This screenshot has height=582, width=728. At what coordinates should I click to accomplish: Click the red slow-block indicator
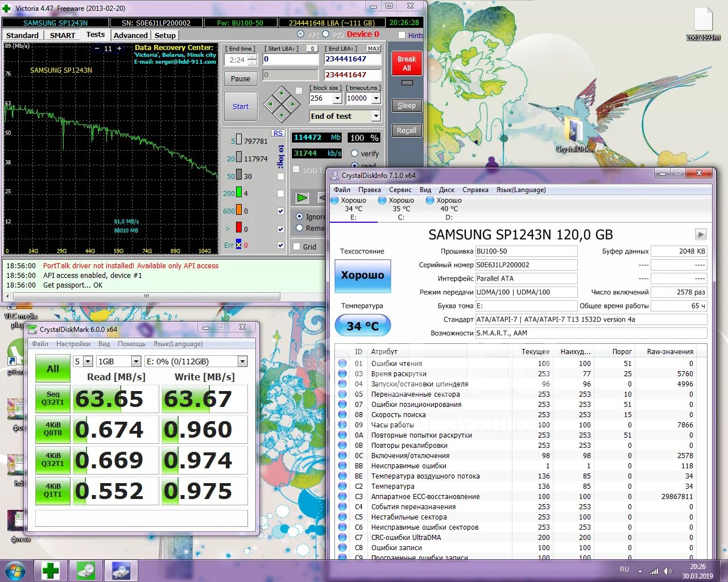pos(239,228)
